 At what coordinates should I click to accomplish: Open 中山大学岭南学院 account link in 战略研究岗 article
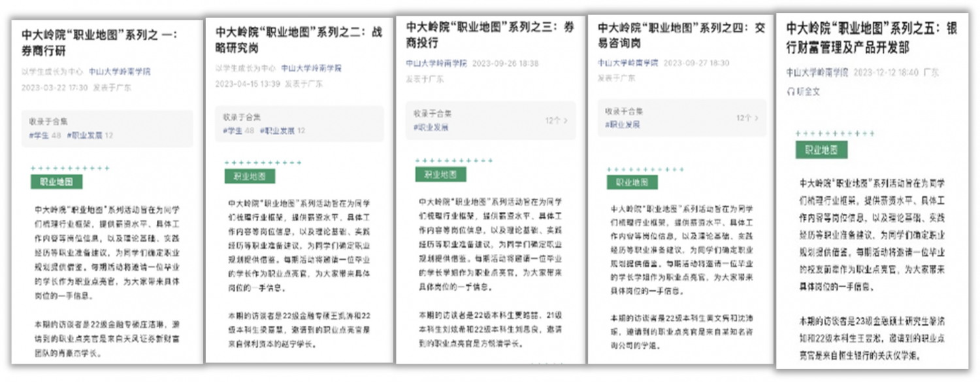[312, 68]
